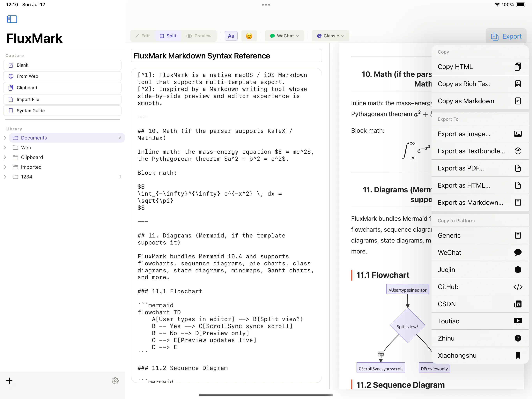Click the GitHub code brackets icon

click(x=518, y=287)
